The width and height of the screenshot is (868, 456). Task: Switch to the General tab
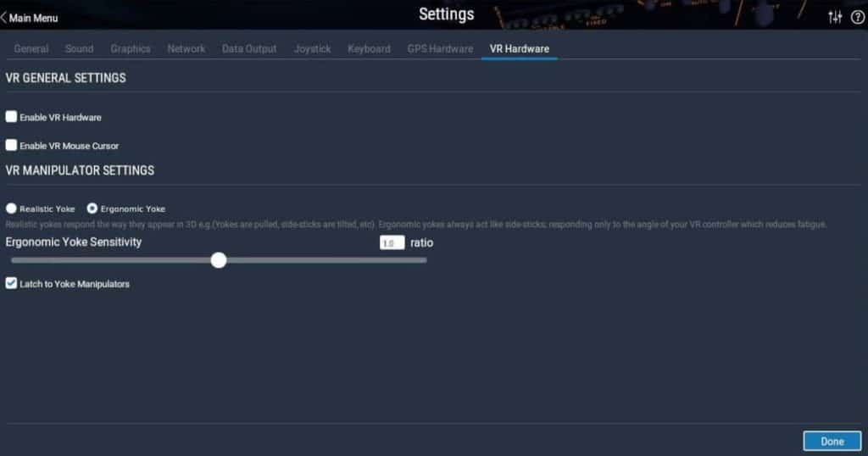tap(31, 48)
